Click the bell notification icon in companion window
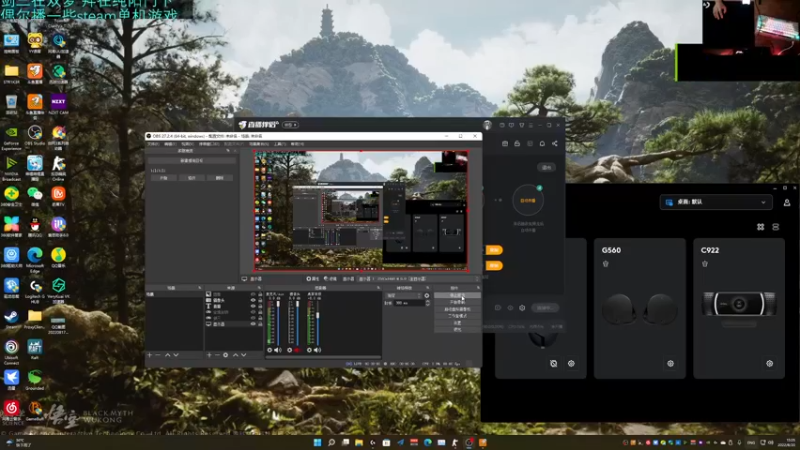The image size is (800, 450). coord(542,143)
